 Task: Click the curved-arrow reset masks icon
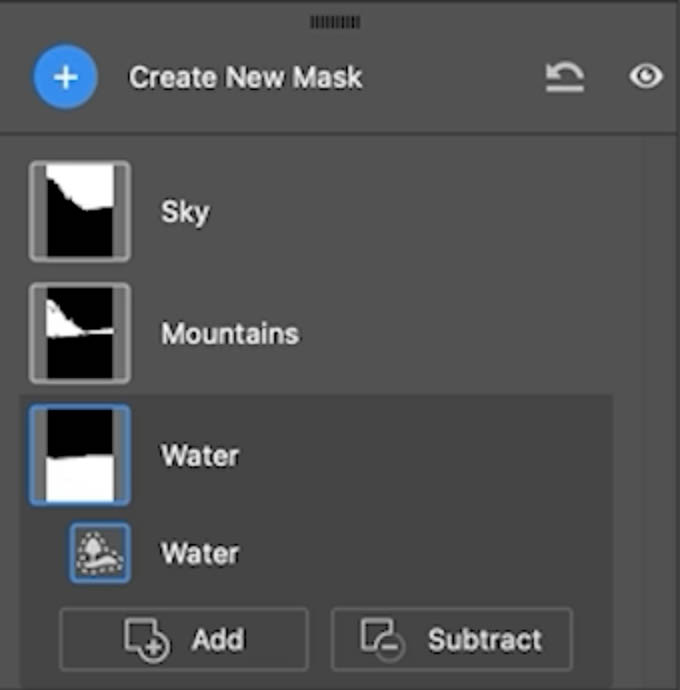pos(565,77)
